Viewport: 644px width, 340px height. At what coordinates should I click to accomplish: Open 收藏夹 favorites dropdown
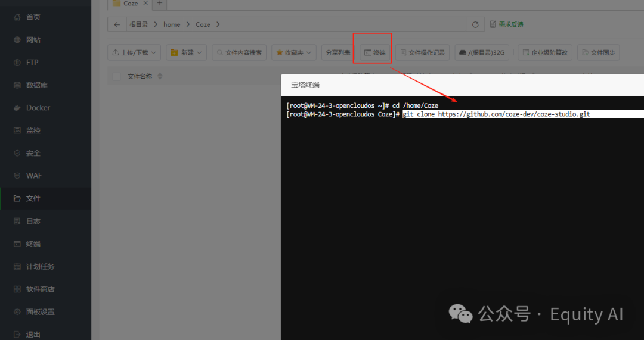294,52
